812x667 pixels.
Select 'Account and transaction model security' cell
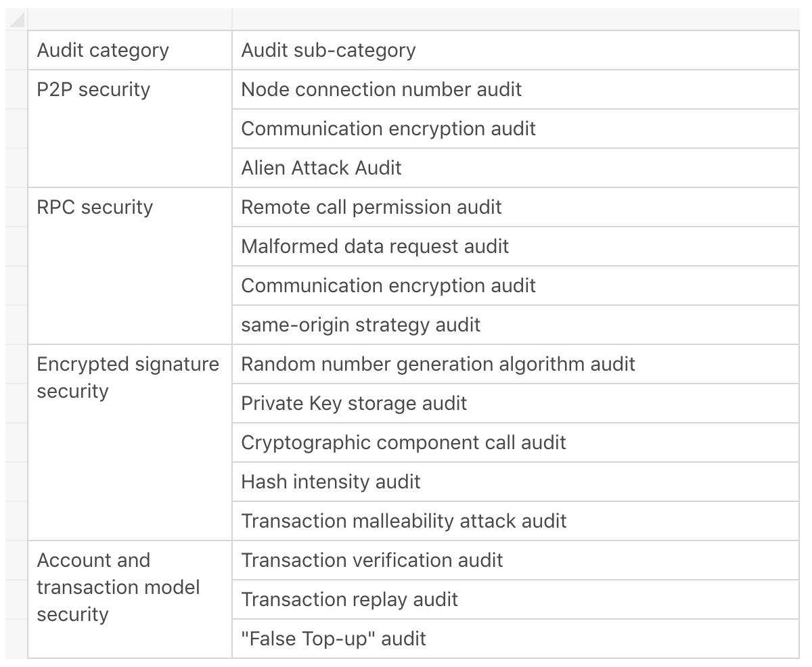130,599
